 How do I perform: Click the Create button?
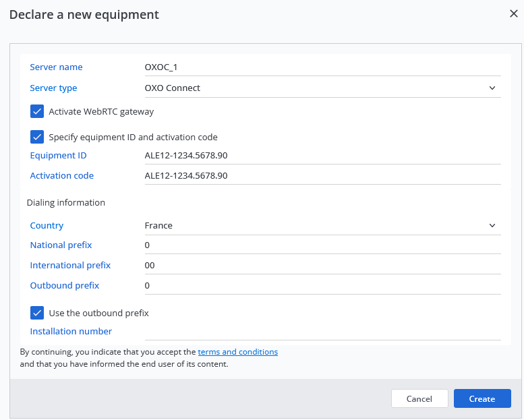[x=482, y=398]
